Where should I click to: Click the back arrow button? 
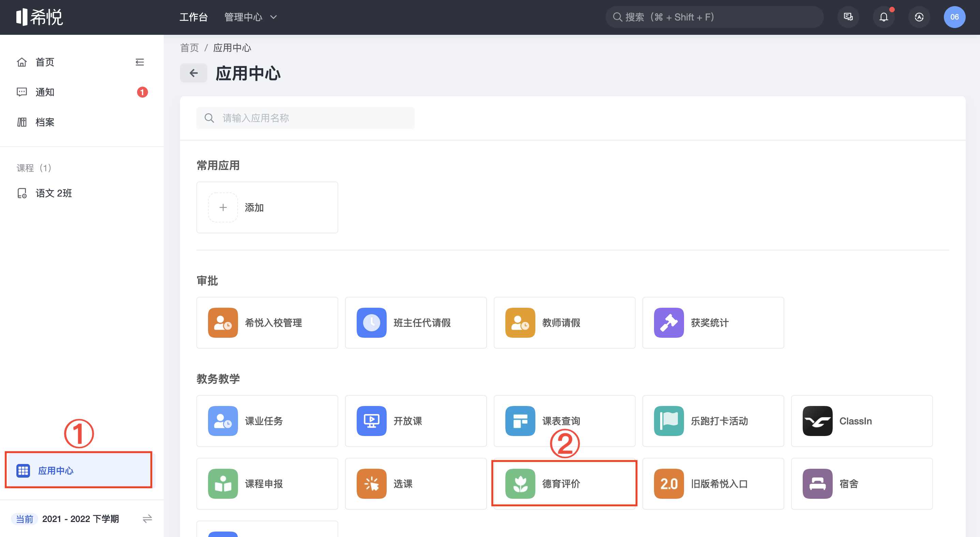194,73
